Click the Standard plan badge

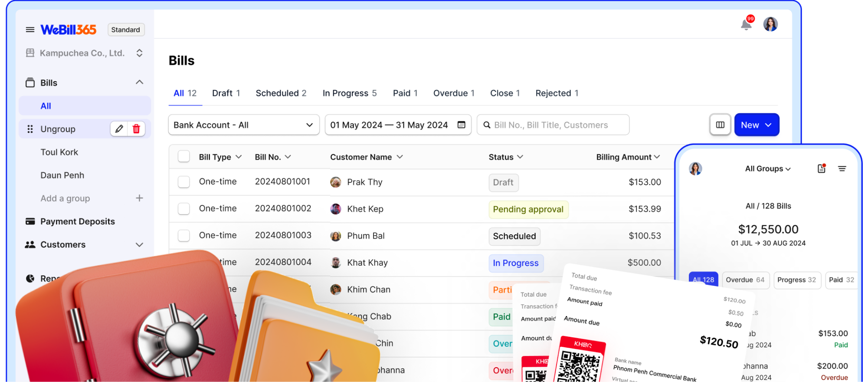(126, 30)
